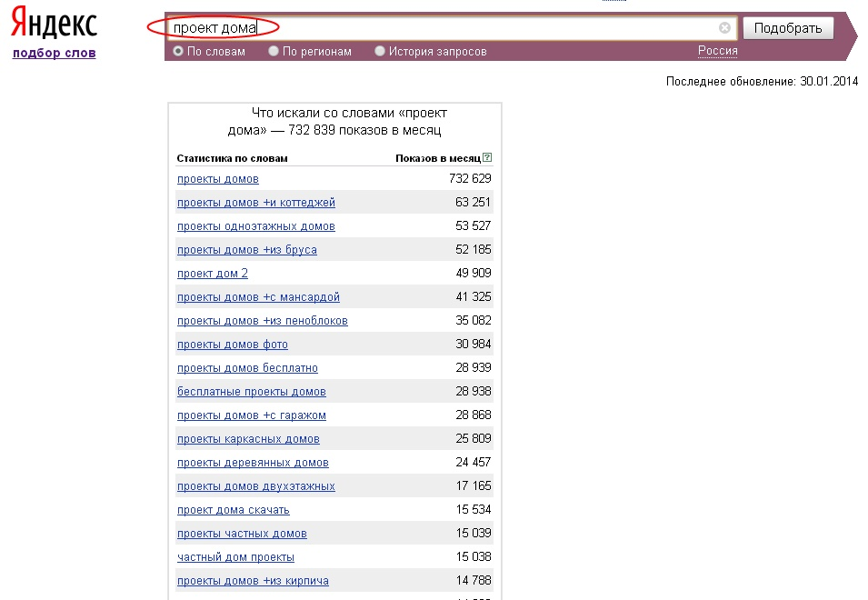This screenshot has height=600, width=868.
Task: Click the 28 939 impressions value
Action: point(474,367)
